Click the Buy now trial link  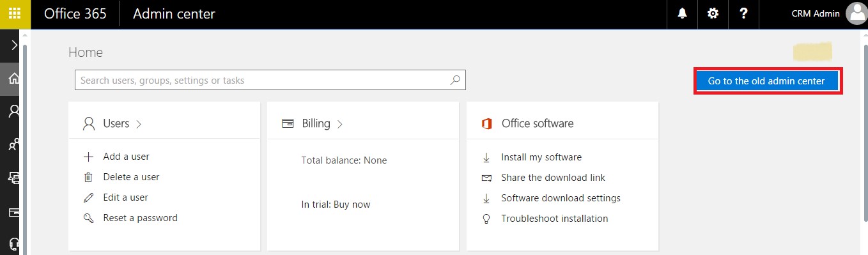pos(352,205)
